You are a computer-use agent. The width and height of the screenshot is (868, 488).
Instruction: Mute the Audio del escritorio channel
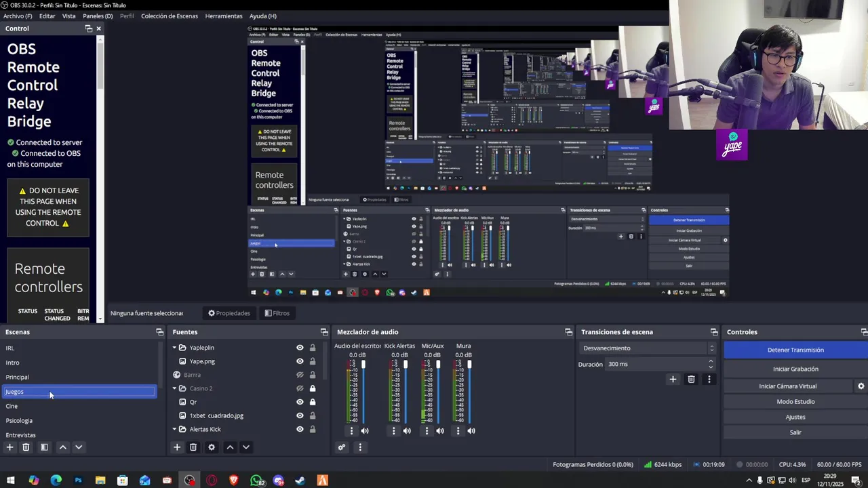point(365,431)
